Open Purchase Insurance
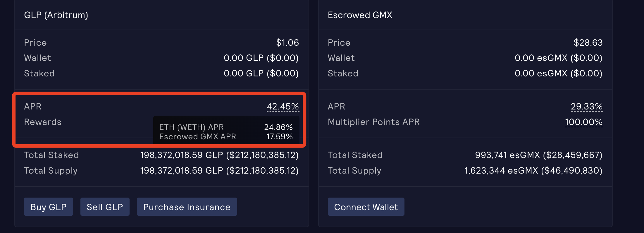The width and height of the screenshot is (644, 233). coord(187,207)
